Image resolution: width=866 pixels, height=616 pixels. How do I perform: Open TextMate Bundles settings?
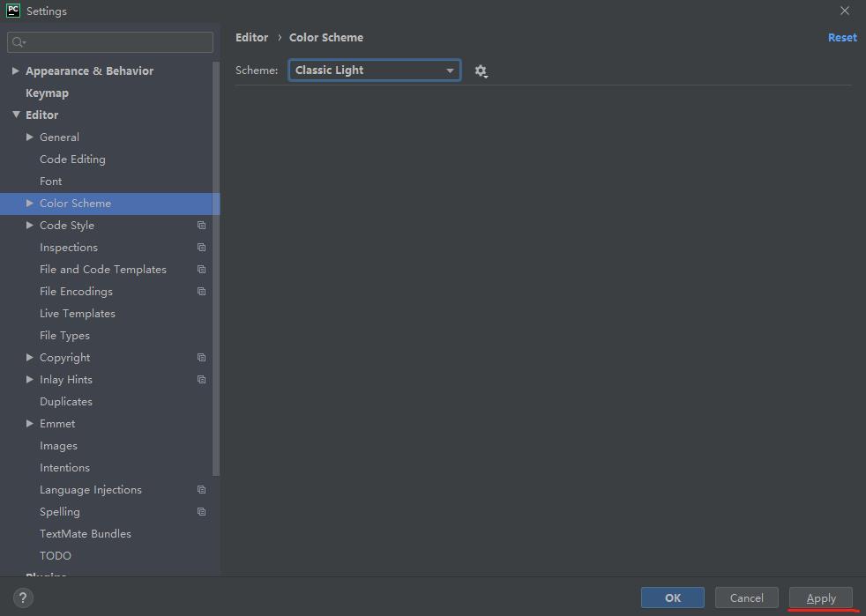(x=86, y=534)
